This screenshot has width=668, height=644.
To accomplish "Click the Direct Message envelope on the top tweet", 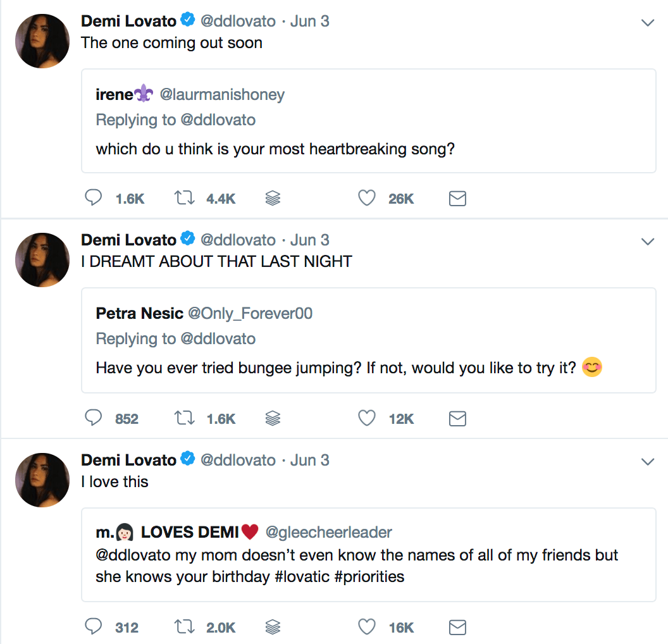I will tap(457, 198).
